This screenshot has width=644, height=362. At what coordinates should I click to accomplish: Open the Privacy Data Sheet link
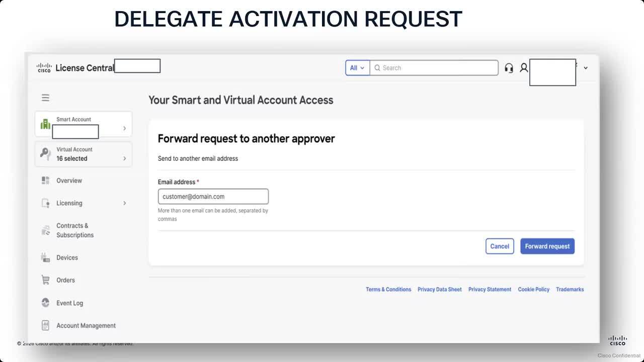(439, 290)
